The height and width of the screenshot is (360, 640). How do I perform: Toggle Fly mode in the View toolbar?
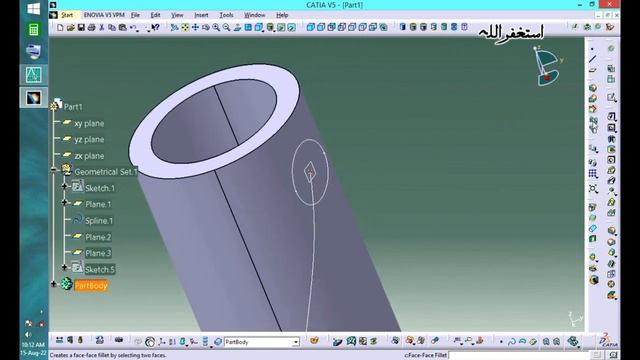[x=174, y=27]
